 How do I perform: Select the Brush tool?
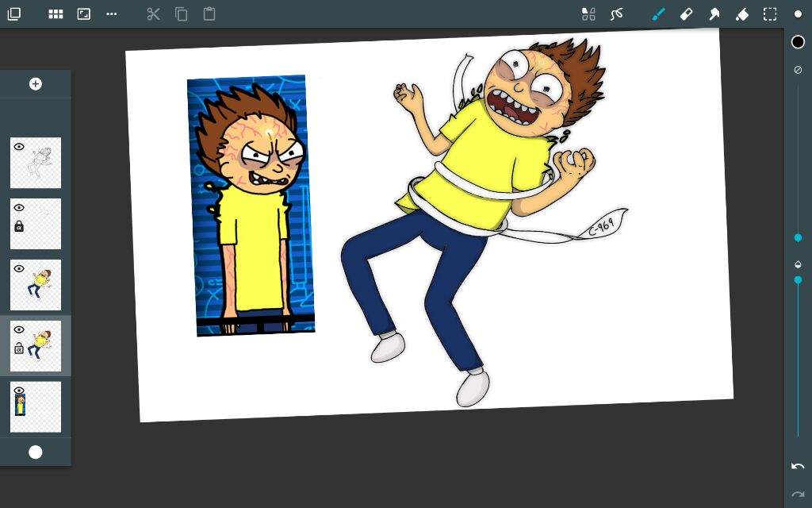pos(658,14)
